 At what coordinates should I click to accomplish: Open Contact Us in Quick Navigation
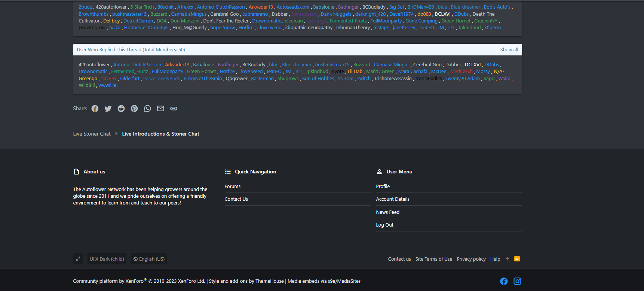tap(236, 199)
